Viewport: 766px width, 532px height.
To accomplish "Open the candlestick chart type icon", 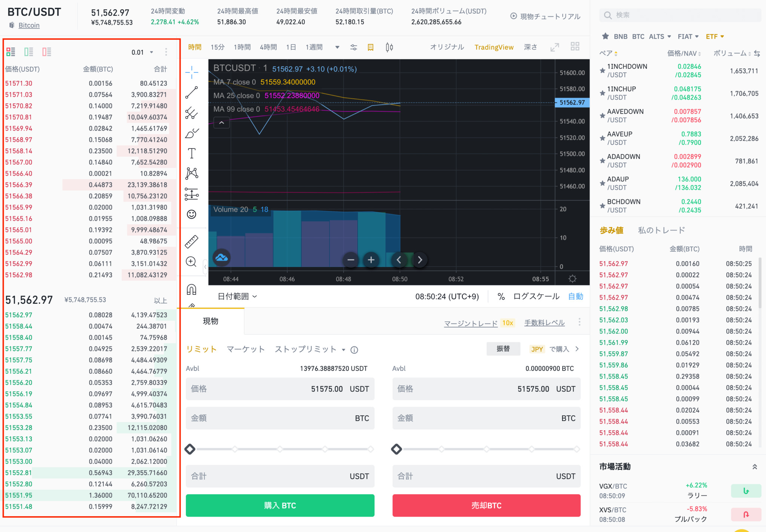I will tap(389, 47).
